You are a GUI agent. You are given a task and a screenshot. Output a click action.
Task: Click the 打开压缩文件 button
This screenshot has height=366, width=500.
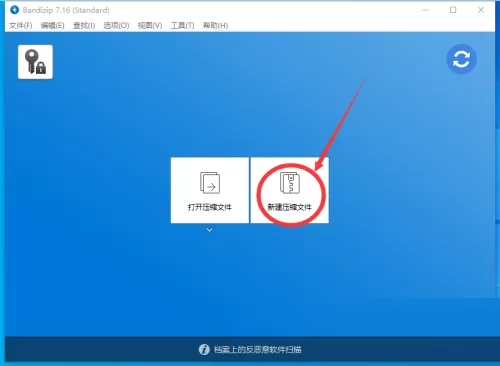[x=210, y=190]
